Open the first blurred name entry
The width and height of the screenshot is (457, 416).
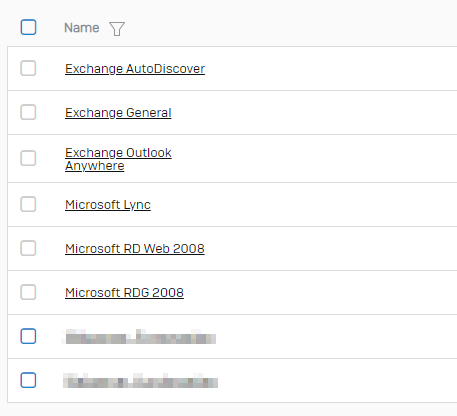139,337
